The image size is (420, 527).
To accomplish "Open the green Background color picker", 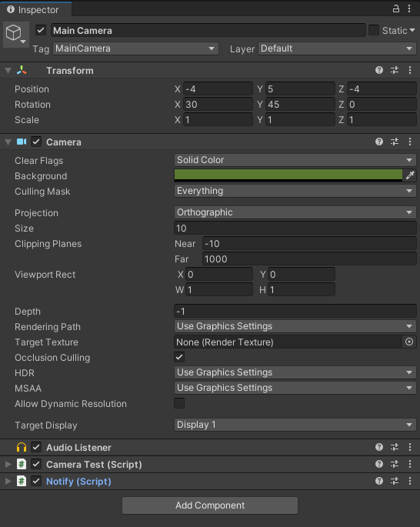I will 288,175.
